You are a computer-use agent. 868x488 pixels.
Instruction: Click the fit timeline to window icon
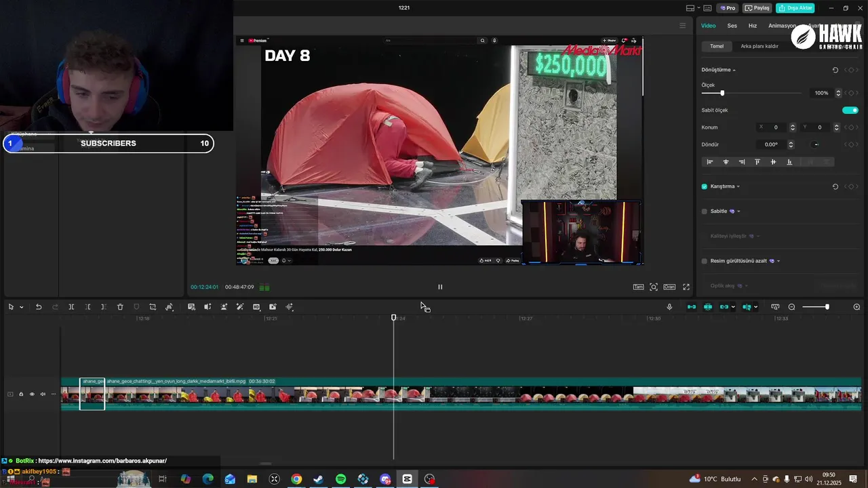click(x=775, y=307)
